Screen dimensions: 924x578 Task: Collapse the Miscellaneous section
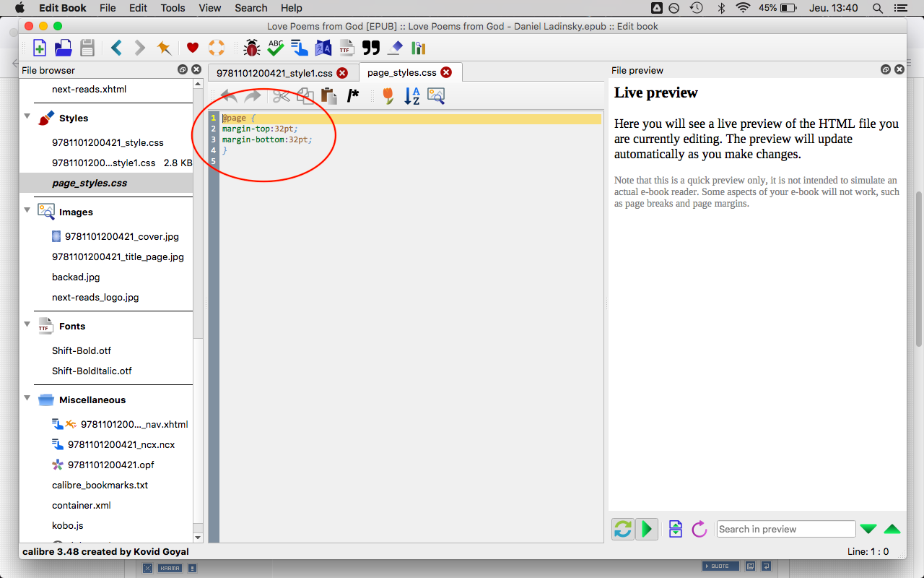tap(27, 398)
